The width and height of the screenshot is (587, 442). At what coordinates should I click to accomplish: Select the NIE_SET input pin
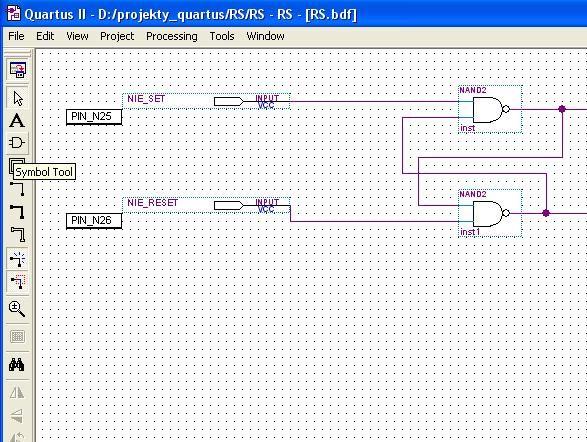pyautogui.click(x=206, y=101)
